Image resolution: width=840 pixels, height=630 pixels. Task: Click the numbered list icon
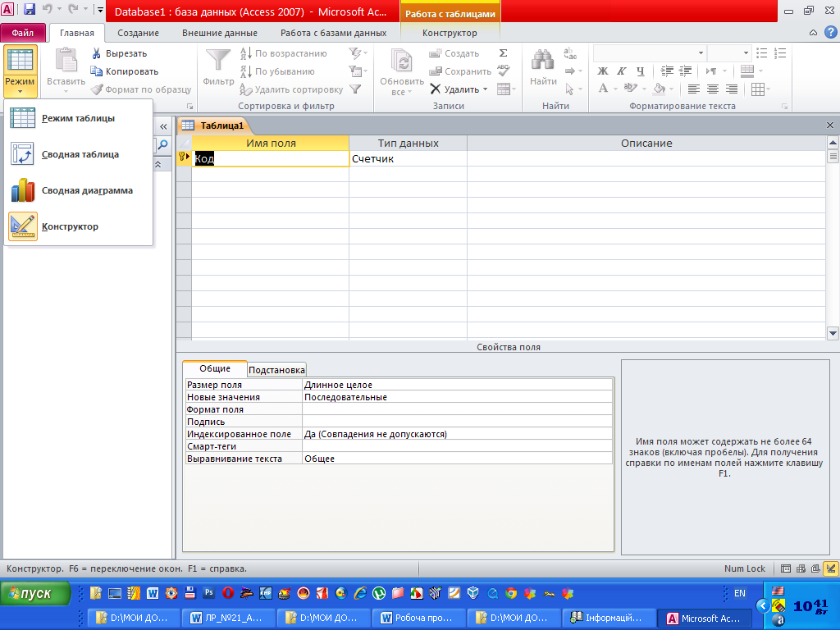[x=780, y=53]
